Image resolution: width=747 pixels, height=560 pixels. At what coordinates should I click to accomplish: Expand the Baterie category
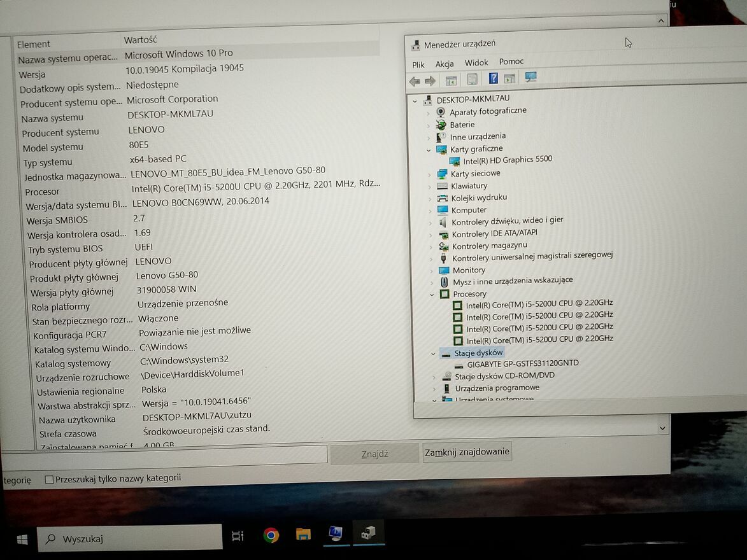coord(429,125)
